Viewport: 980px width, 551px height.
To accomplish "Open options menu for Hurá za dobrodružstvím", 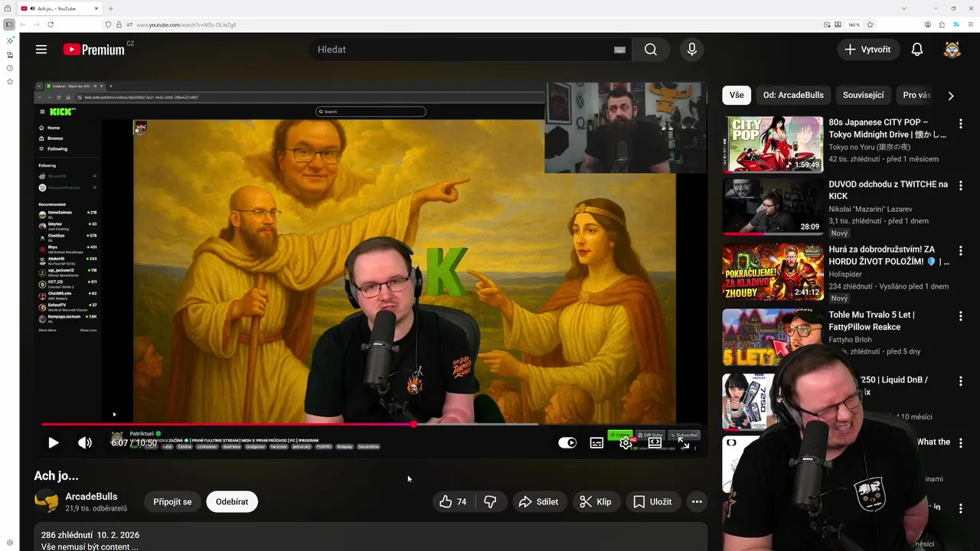I will [960, 250].
